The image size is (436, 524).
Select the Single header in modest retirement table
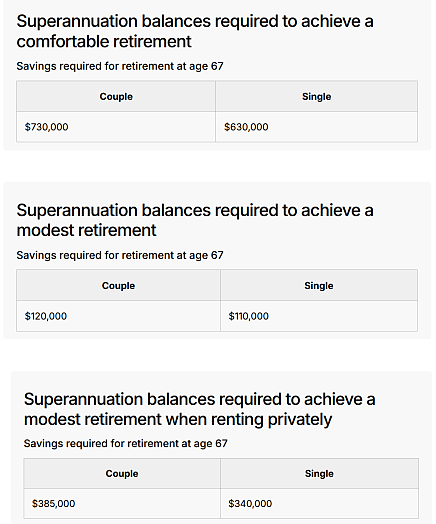pos(319,286)
